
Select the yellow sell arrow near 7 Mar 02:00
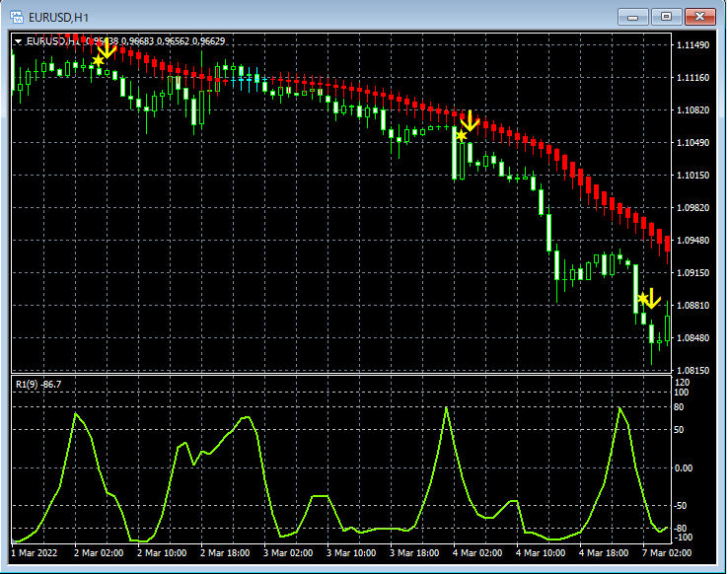click(651, 299)
